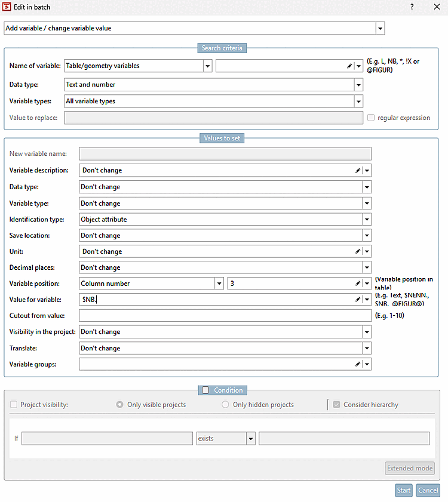The width and height of the screenshot is (448, 502).
Task: Open the Variable types dropdown
Action: pos(358,101)
